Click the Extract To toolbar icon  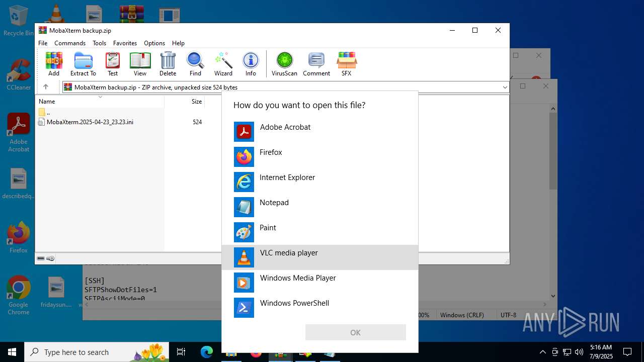point(83,64)
